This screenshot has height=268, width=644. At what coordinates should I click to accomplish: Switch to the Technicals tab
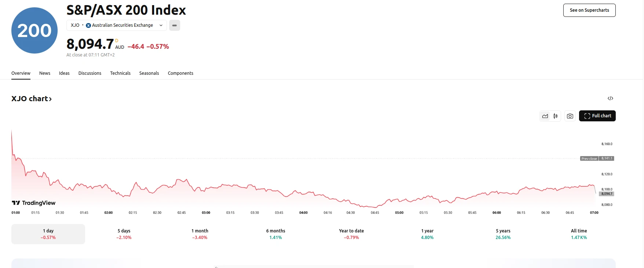[120, 73]
